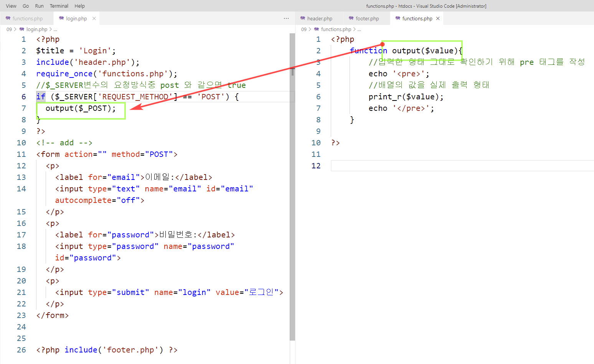This screenshot has height=364, width=594.
Task: Close the login.php tab
Action: tap(94, 18)
